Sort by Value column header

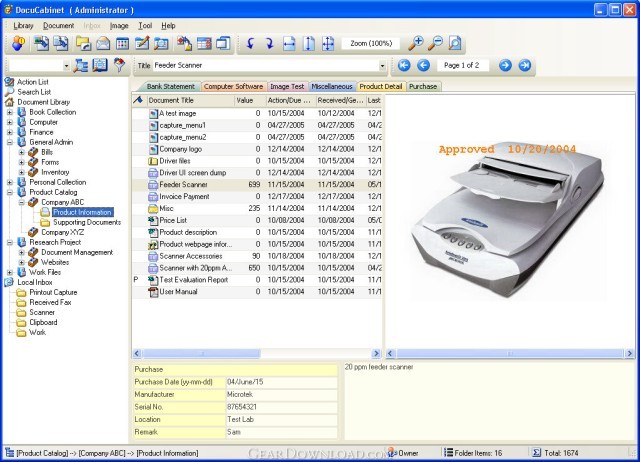(249, 100)
